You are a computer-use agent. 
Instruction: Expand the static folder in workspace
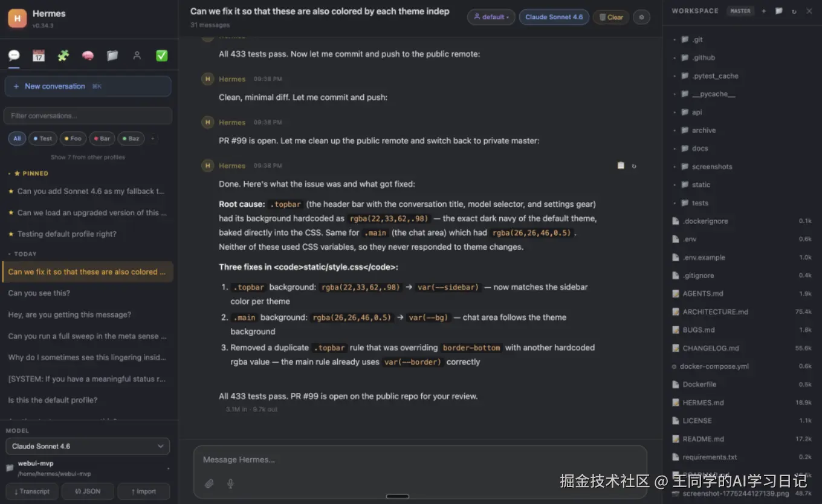701,185
